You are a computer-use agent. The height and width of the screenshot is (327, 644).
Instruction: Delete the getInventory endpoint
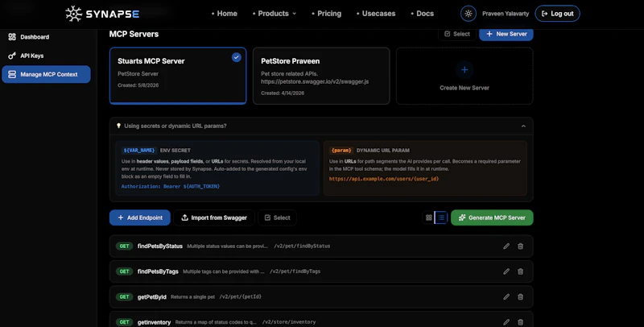(520, 322)
